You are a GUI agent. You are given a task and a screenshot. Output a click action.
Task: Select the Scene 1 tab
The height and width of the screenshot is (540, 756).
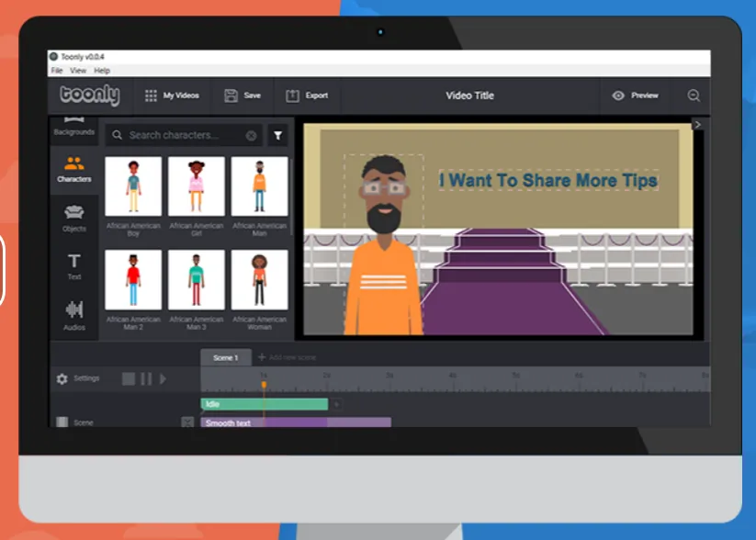click(x=226, y=357)
